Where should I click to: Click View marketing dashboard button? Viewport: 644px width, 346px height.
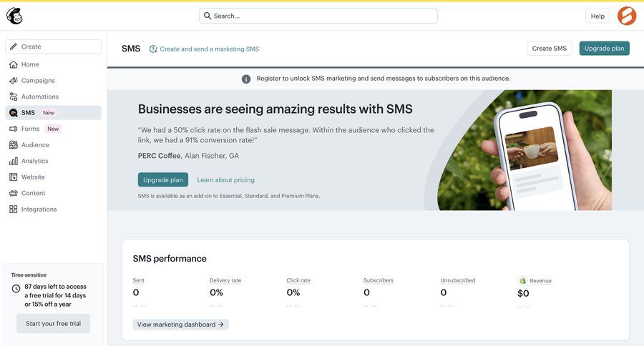[181, 325]
